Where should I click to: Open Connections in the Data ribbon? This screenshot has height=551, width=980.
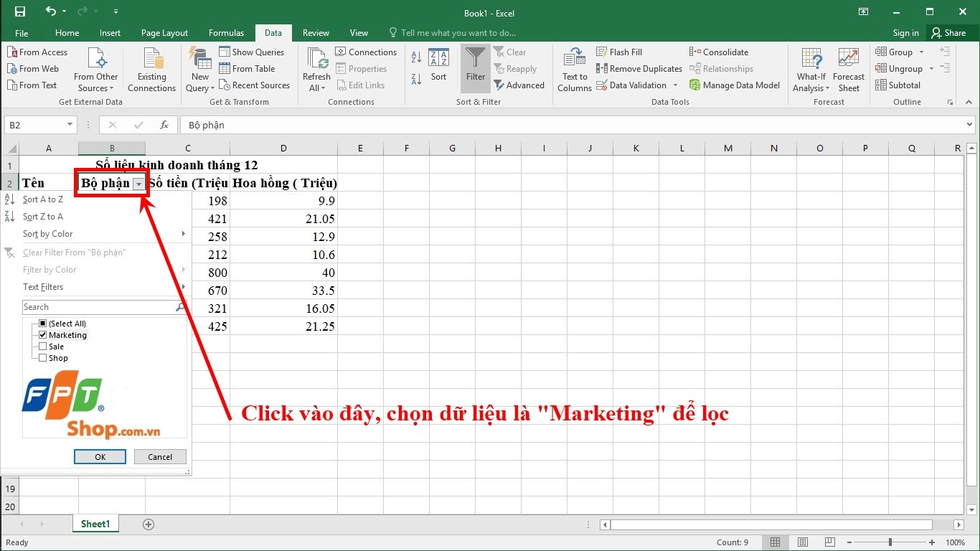366,52
